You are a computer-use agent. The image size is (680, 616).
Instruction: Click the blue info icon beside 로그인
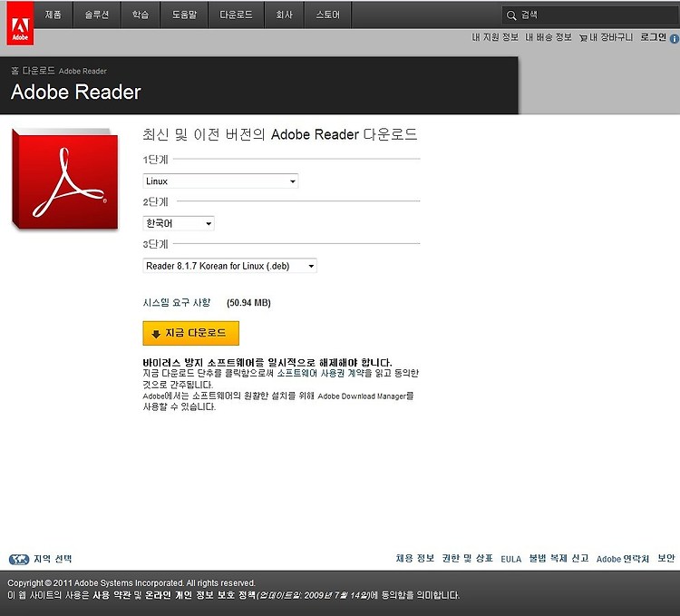(x=675, y=39)
